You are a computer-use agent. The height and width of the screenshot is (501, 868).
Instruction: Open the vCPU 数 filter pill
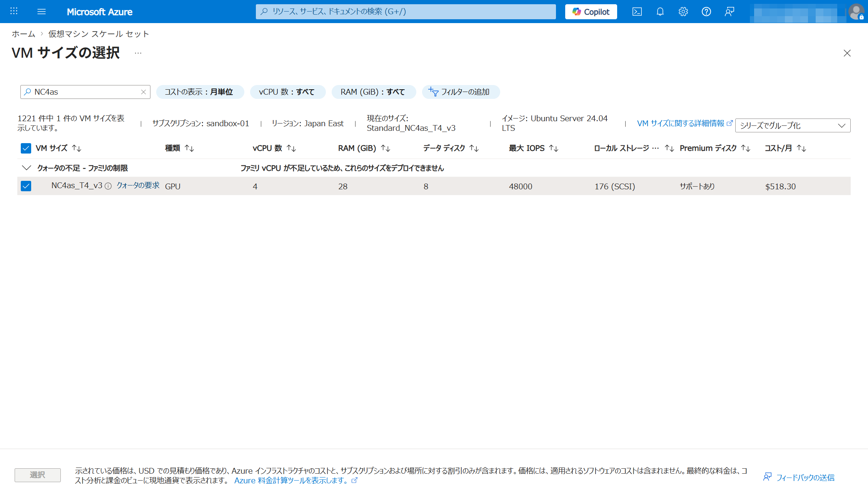pos(287,92)
